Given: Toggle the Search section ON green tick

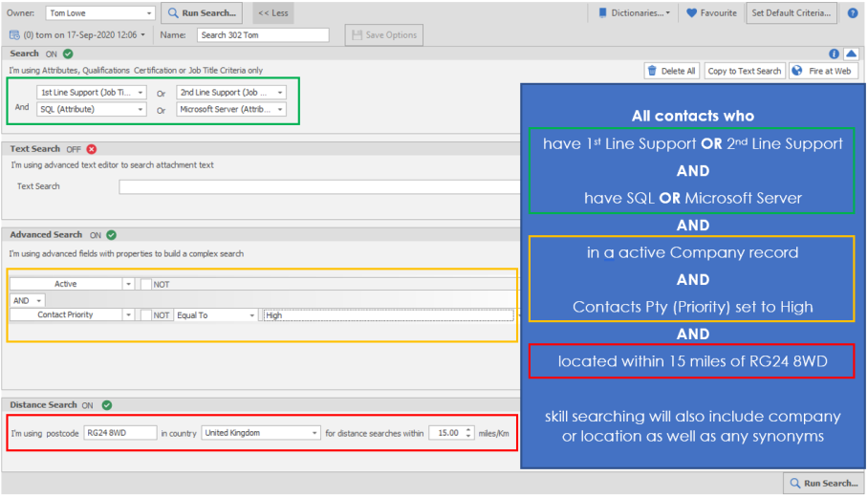Looking at the screenshot, I should (68, 54).
